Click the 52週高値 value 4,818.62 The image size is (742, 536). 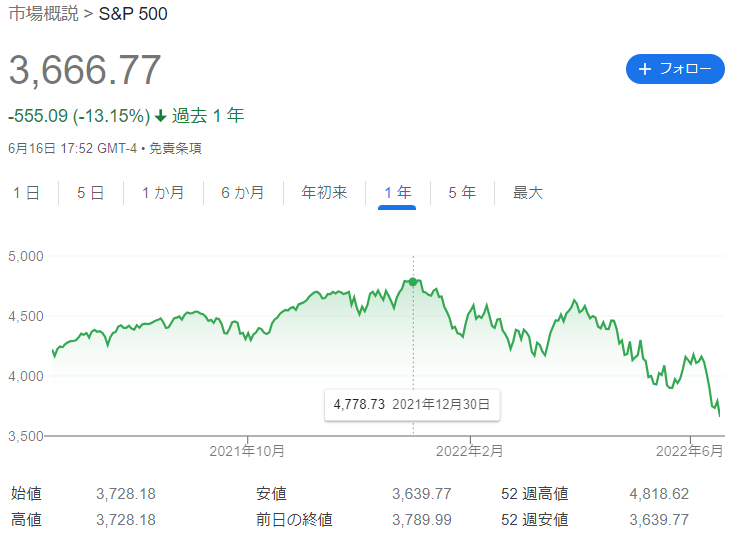click(x=659, y=494)
